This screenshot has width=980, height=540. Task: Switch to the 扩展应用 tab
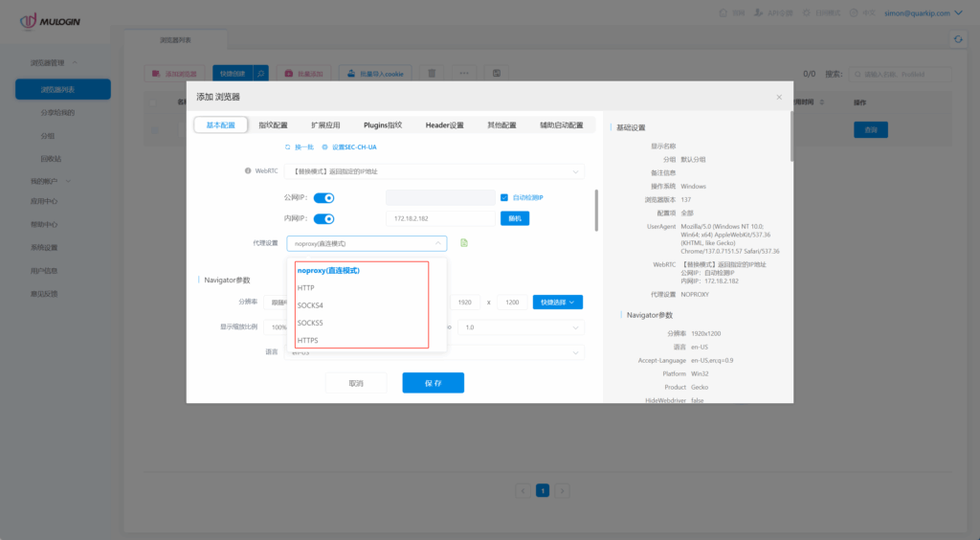pos(325,125)
